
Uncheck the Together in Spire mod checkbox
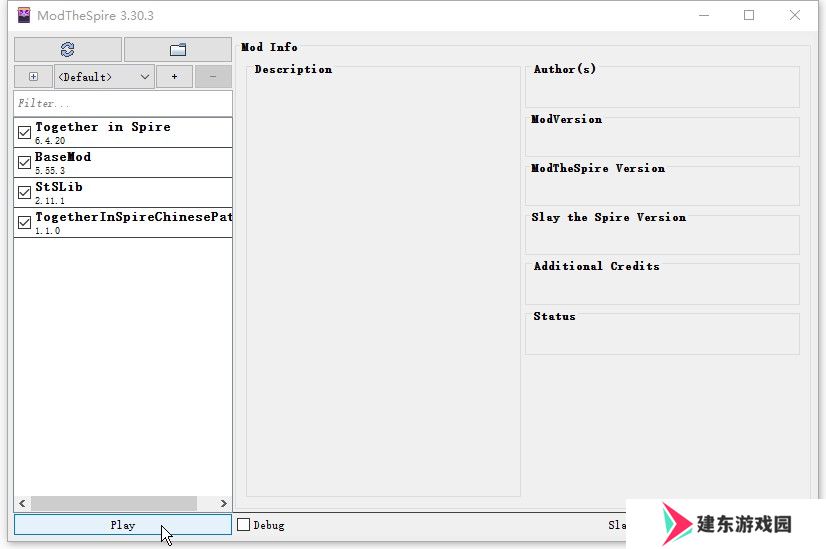click(x=24, y=132)
